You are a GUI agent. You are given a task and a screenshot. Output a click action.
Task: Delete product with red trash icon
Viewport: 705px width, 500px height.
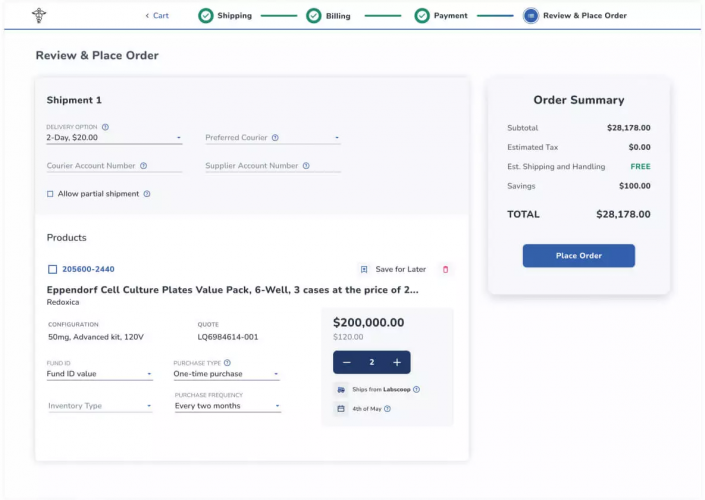point(446,269)
